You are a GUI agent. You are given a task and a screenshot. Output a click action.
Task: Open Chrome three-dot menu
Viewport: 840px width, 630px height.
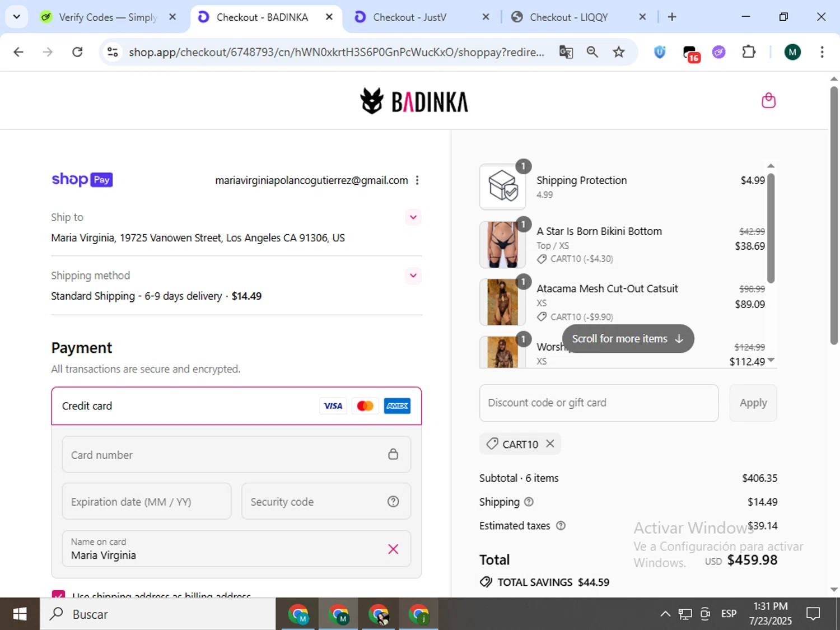[x=822, y=52]
